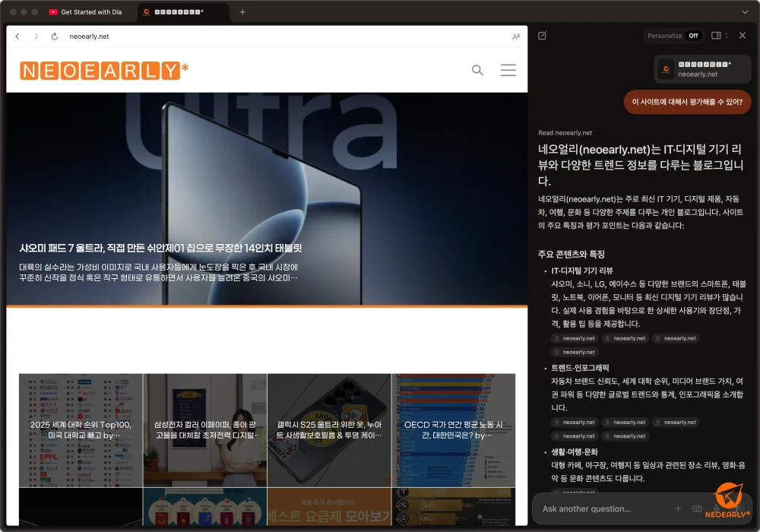Click the neoearly.net address bar
Image resolution: width=760 pixels, height=532 pixels.
pos(89,36)
